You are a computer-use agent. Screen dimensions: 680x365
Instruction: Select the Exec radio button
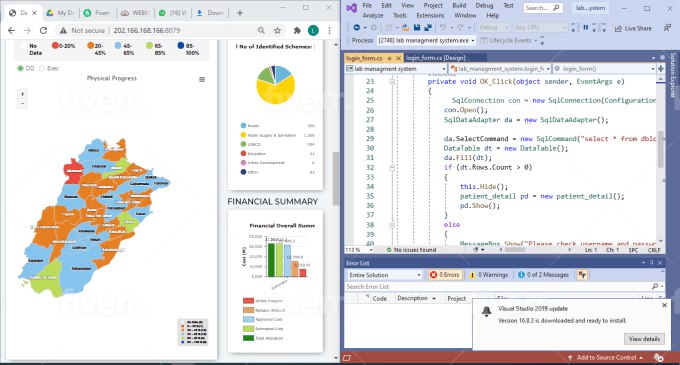[x=42, y=68]
